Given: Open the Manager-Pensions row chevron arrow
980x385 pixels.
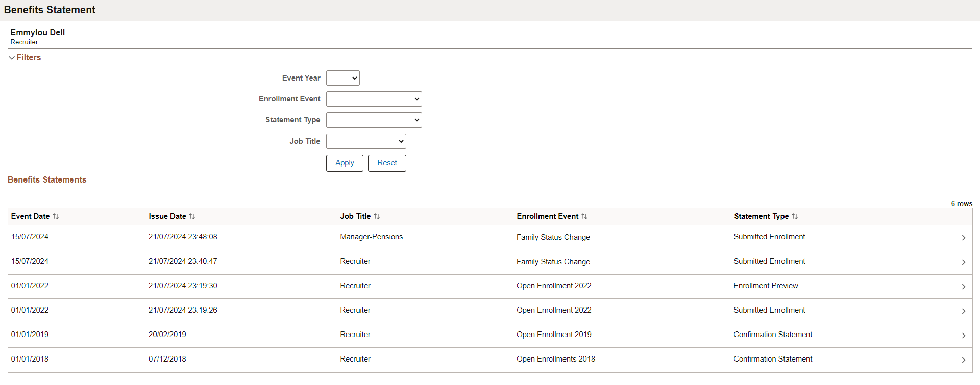Looking at the screenshot, I should [964, 238].
